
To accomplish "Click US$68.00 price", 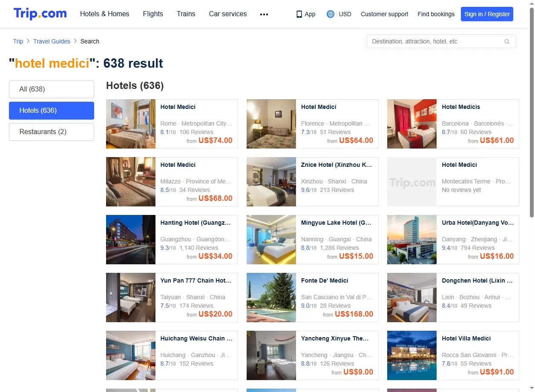I will tap(216, 198).
